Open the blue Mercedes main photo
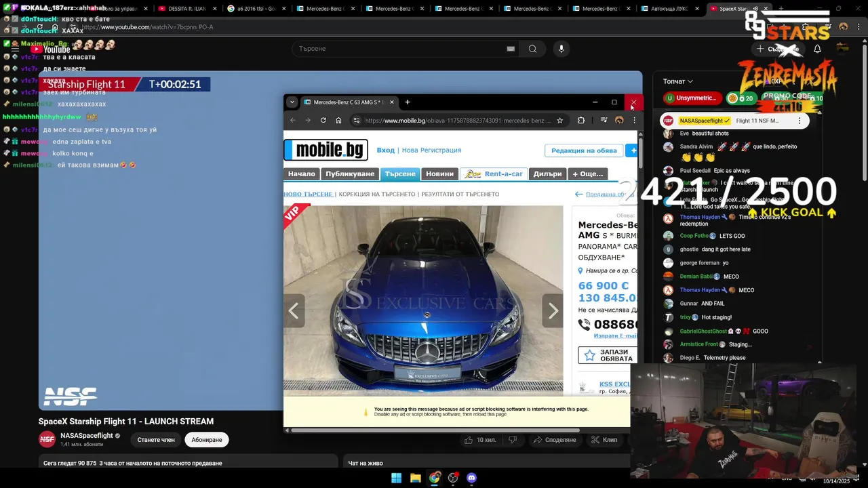This screenshot has height=488, width=868. [x=423, y=300]
